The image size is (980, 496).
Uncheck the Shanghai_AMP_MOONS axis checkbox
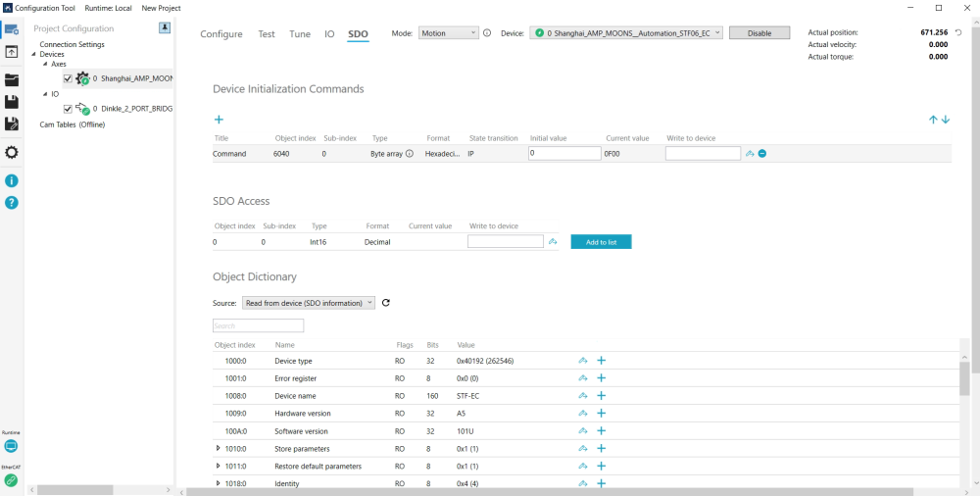click(x=68, y=78)
